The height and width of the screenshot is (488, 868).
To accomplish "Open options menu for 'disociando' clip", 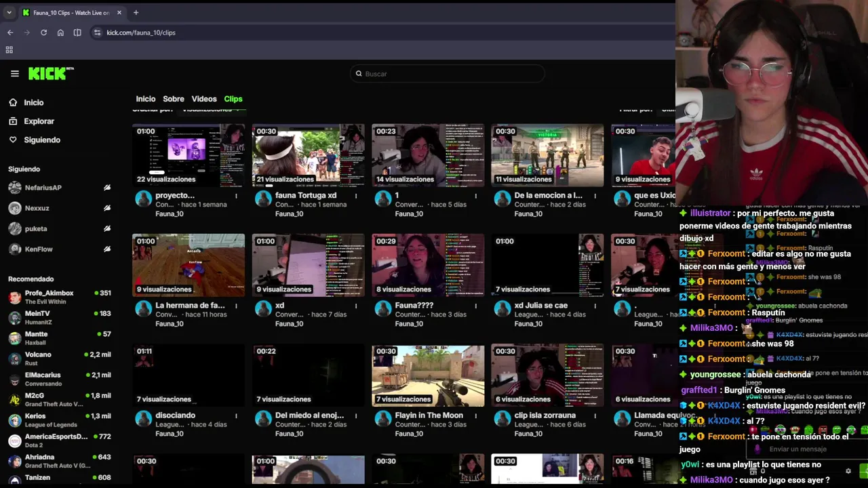I will pyautogui.click(x=237, y=415).
